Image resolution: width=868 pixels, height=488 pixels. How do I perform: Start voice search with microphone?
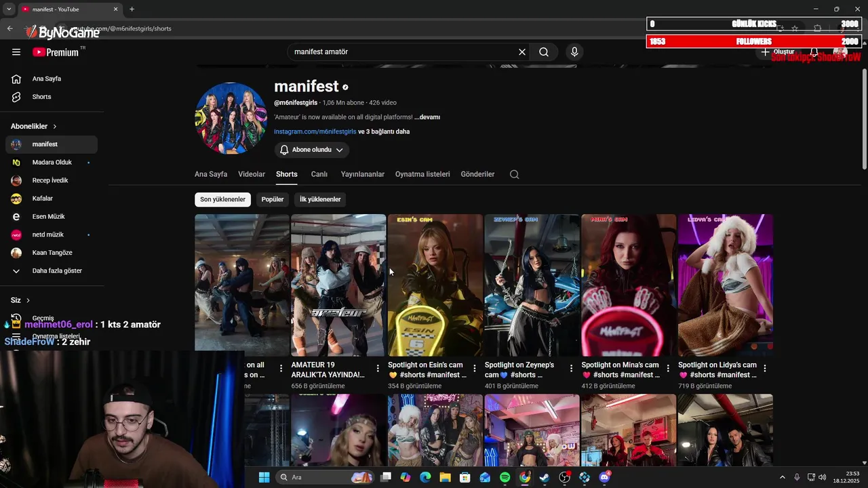click(x=574, y=52)
